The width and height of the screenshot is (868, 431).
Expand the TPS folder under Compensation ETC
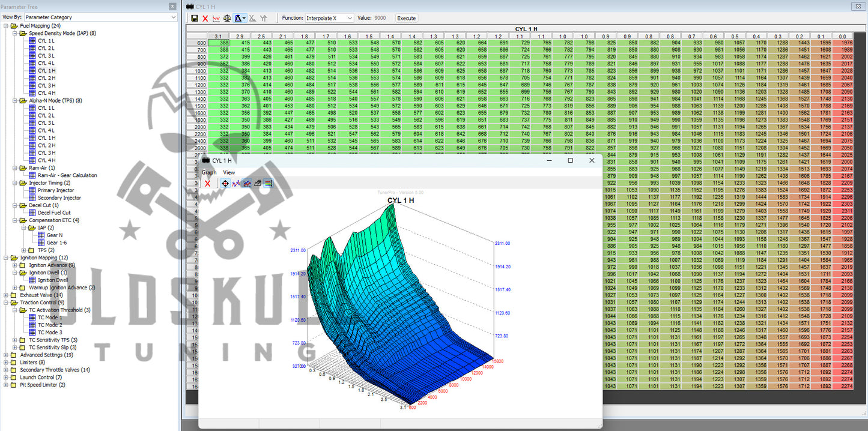[24, 250]
